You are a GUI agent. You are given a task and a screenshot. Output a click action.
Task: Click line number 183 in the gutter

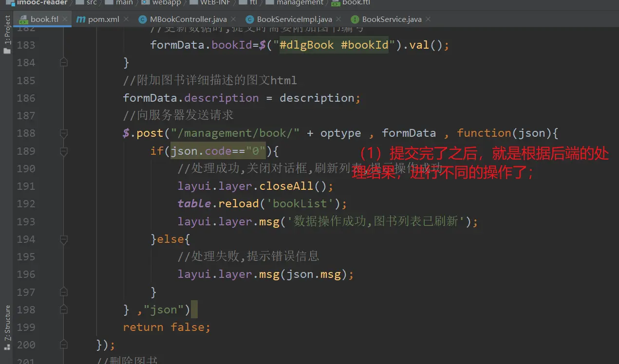[x=26, y=45]
